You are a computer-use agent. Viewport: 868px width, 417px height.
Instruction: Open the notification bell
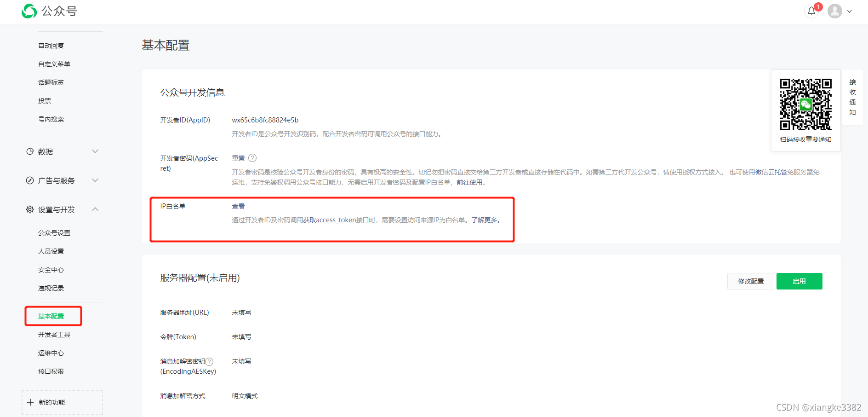click(811, 11)
